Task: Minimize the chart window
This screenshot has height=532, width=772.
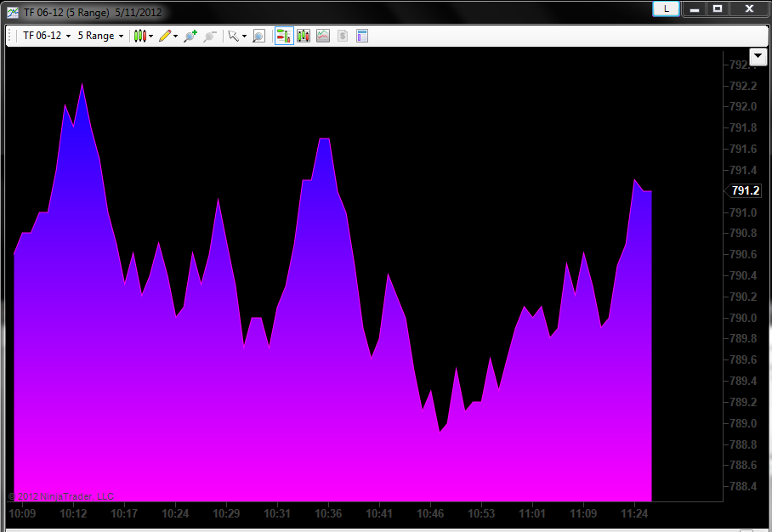Action: [695, 8]
